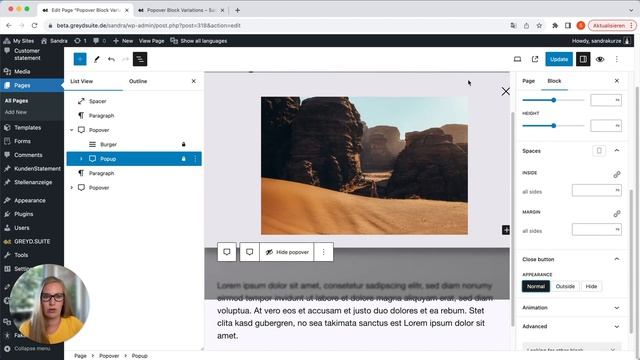Collapse the first Popover tree item

point(71,130)
